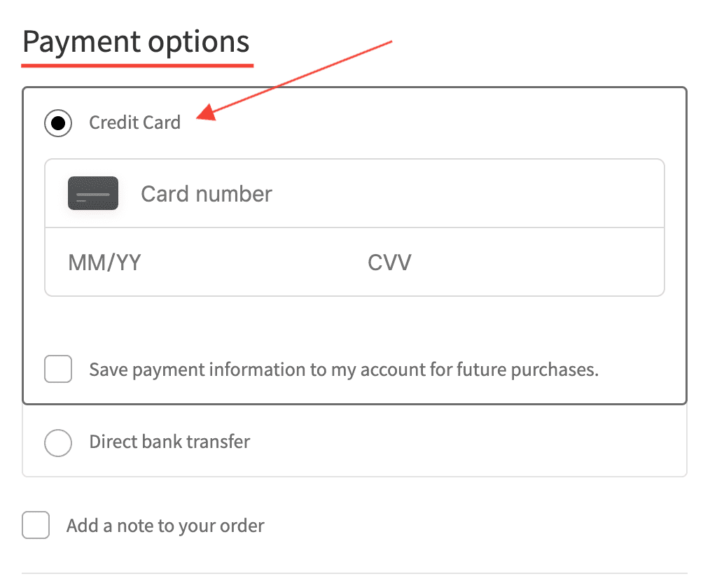Click the Save payment information label text
Image resolution: width=710 pixels, height=588 pixels.
pyautogui.click(x=343, y=370)
